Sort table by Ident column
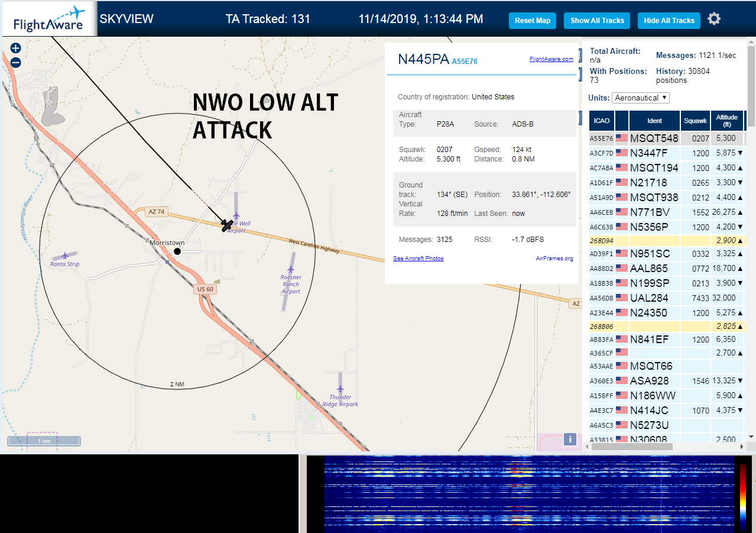The width and height of the screenshot is (756, 533). (x=654, y=121)
